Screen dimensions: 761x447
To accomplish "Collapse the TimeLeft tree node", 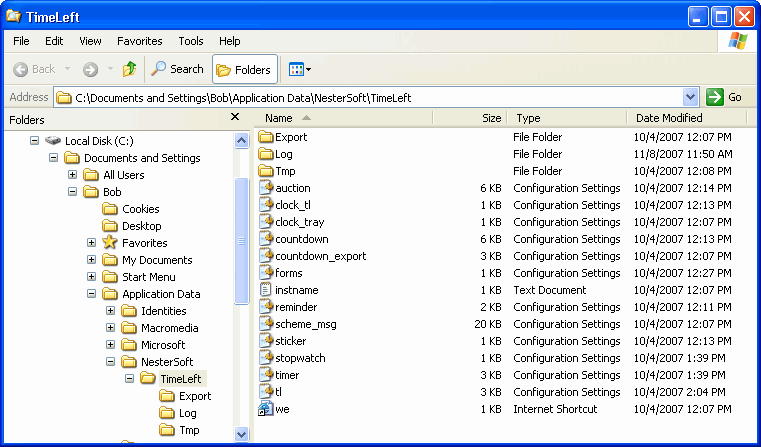I will (129, 379).
